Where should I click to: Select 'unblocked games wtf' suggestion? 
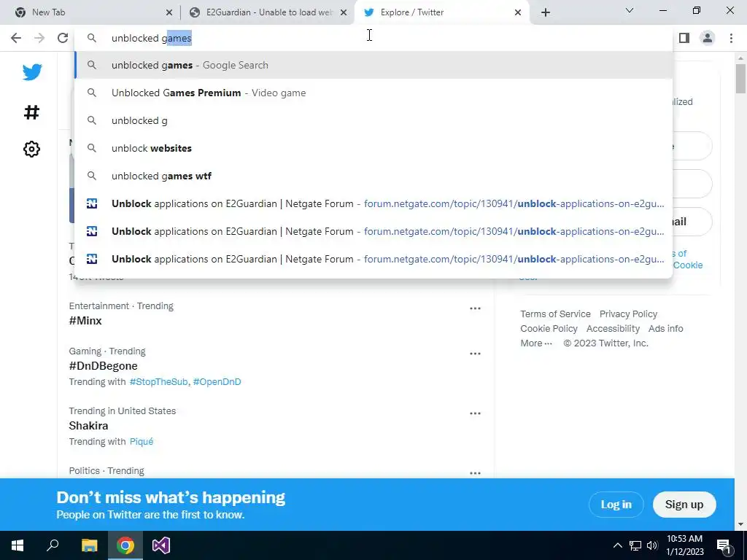(374, 176)
